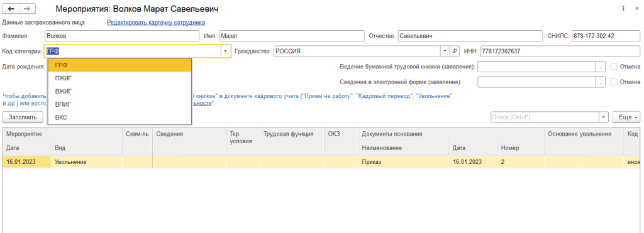644x233 pixels.
Task: Focus the Фамилия field with Волков
Action: point(122,36)
